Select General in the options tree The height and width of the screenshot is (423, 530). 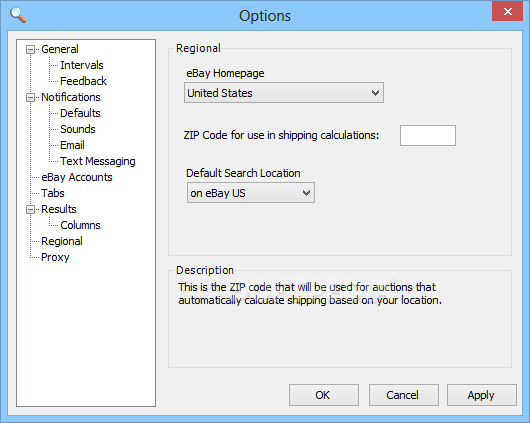point(60,49)
